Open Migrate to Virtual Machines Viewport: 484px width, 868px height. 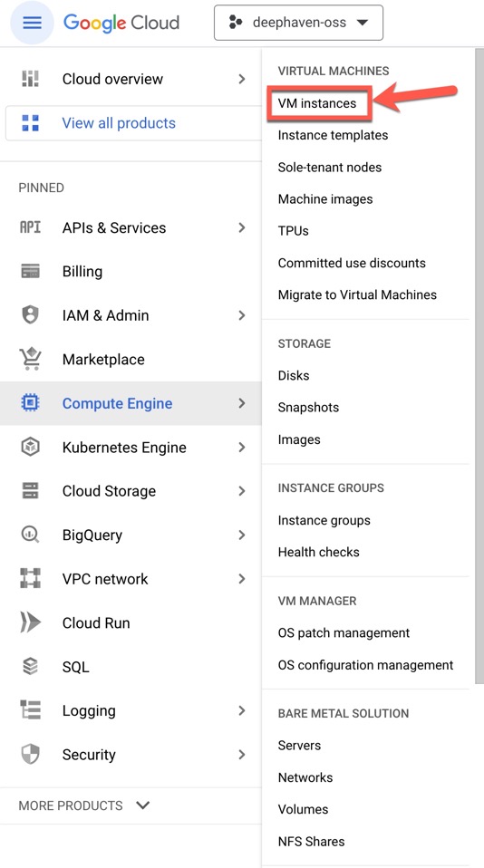357,295
